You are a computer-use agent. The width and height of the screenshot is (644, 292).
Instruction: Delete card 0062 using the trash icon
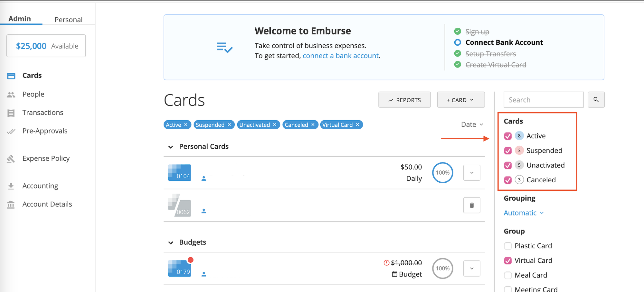coord(471,205)
